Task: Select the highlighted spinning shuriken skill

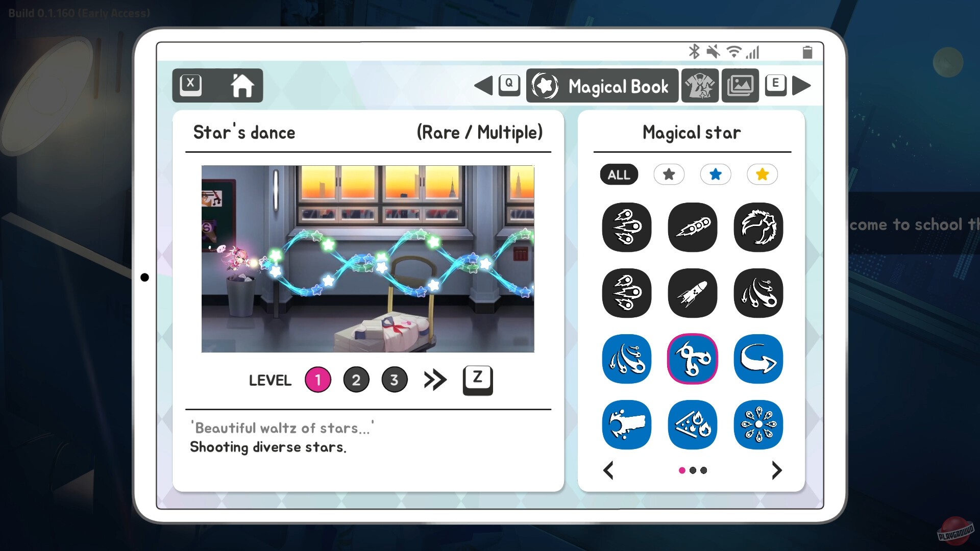Action: [692, 359]
